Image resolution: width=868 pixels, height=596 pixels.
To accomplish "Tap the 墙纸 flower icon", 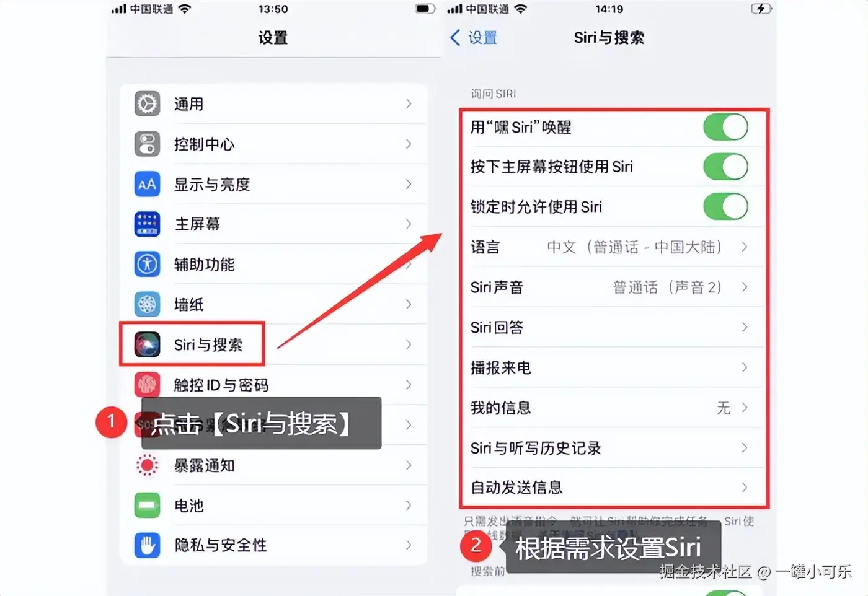I will point(147,304).
